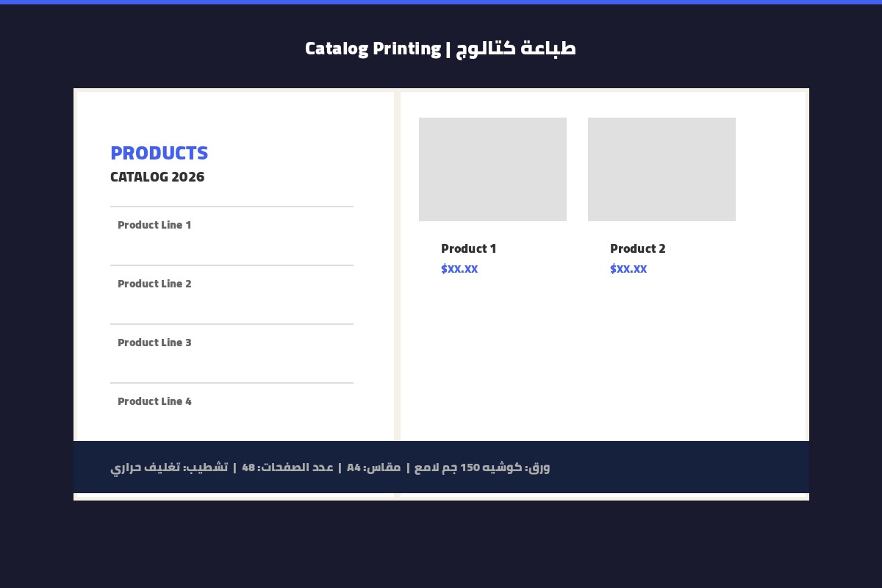
Task: Click the Catalog Printing page title
Action: [x=441, y=49]
